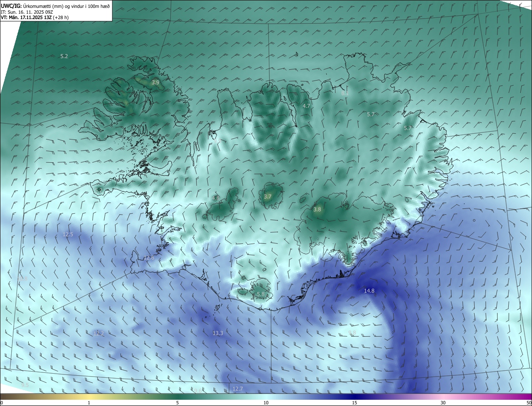Click the colour scale tick label 15
Image resolution: width=532 pixels, height=406 pixels.
coord(355,403)
